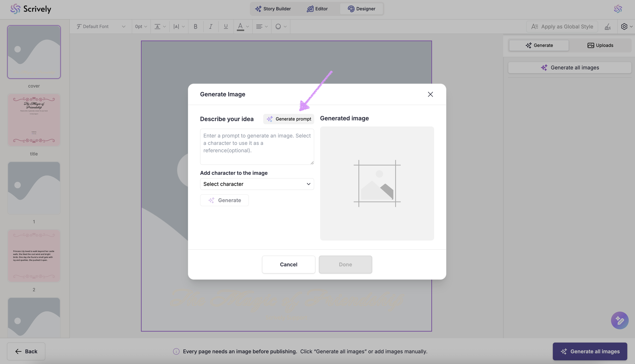Expand the text alignment dropdown
Image resolution: width=635 pixels, height=364 pixels.
(x=262, y=27)
